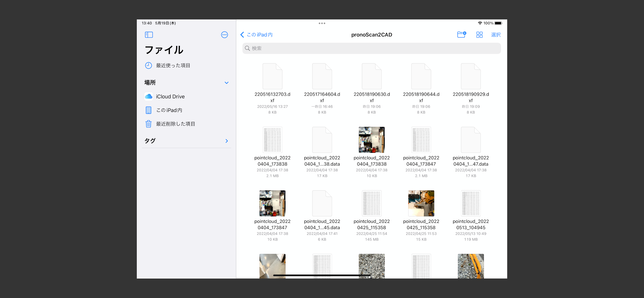
Task: Tap the iPad device icon in sidebar
Action: pyautogui.click(x=149, y=110)
